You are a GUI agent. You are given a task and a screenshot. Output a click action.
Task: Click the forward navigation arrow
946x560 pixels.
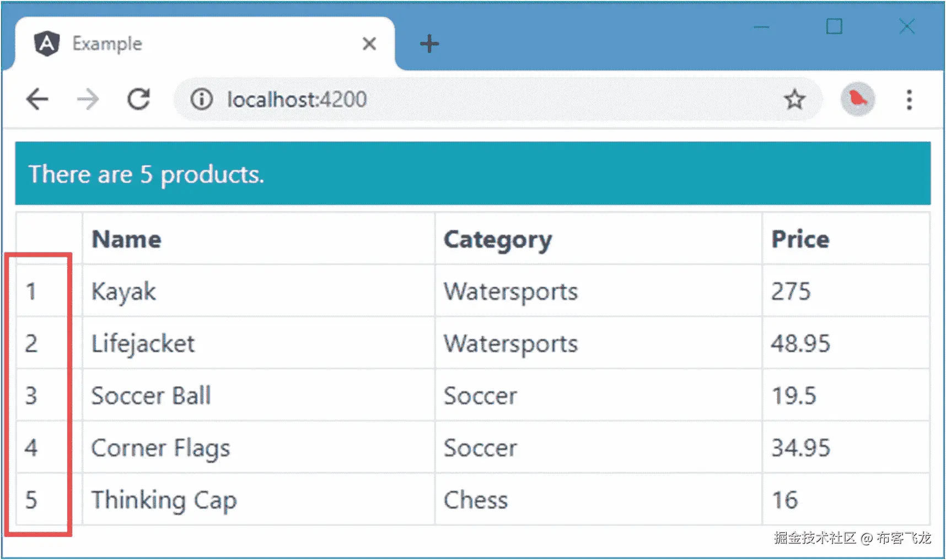point(88,100)
